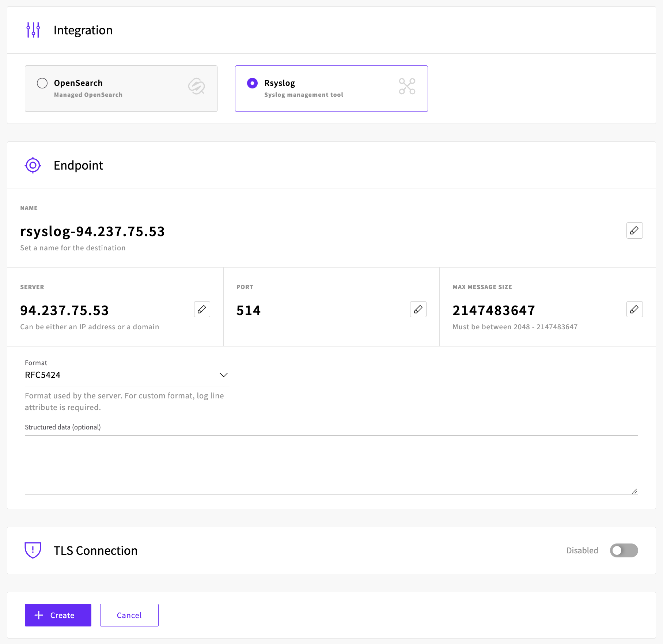
Task: Click the Integration sliders icon
Action: pyautogui.click(x=33, y=30)
